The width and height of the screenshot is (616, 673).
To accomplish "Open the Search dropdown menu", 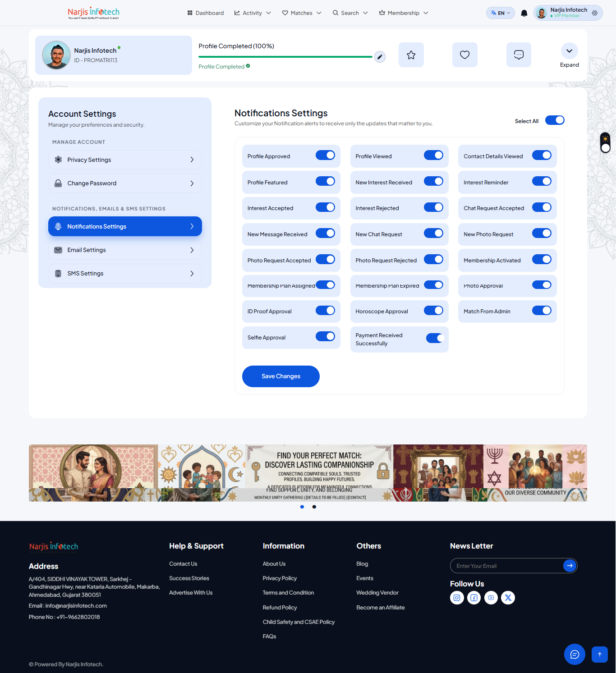I will point(350,13).
